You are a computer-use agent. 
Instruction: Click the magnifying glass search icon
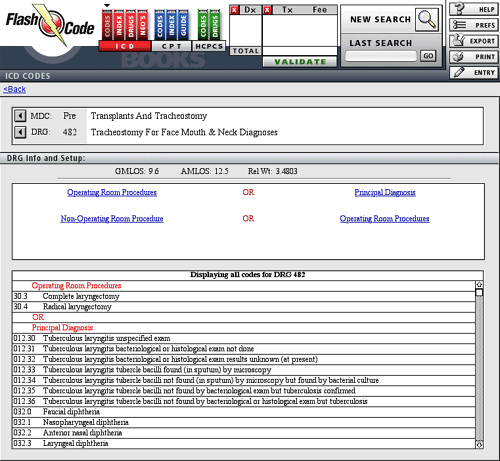coord(426,20)
